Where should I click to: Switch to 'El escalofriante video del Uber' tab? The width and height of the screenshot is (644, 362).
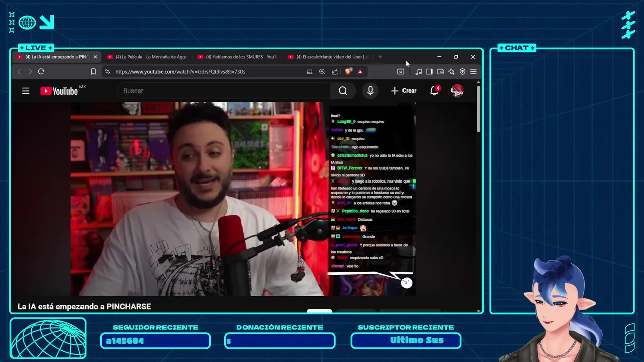click(328, 57)
